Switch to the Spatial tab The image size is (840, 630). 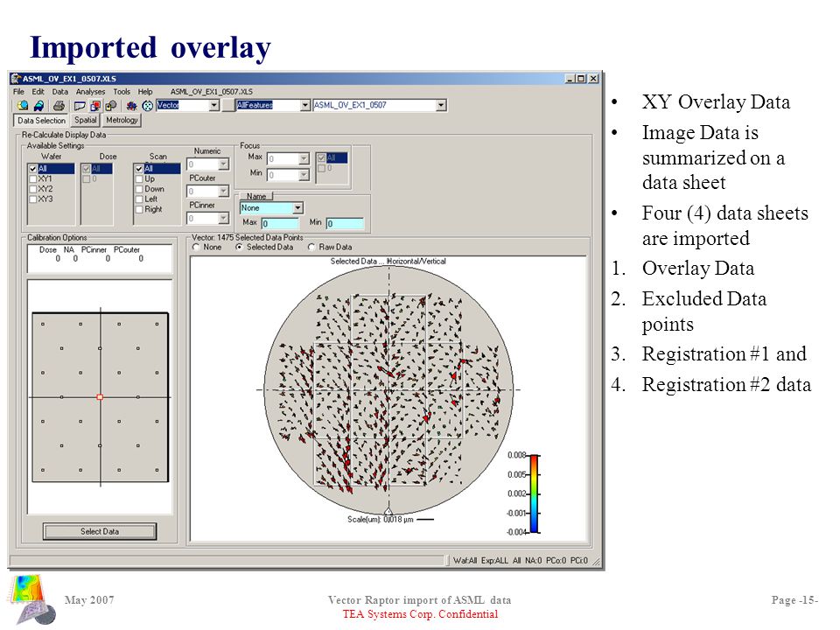point(86,120)
